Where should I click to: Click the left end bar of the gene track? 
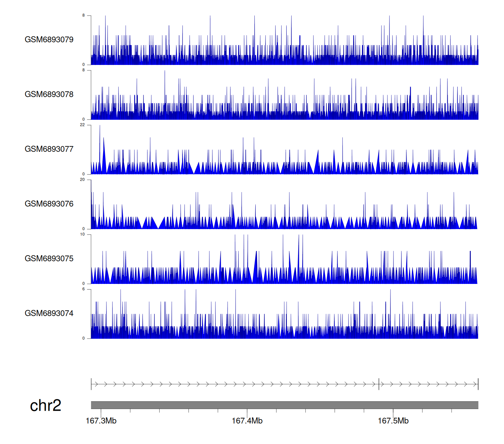click(x=91, y=384)
